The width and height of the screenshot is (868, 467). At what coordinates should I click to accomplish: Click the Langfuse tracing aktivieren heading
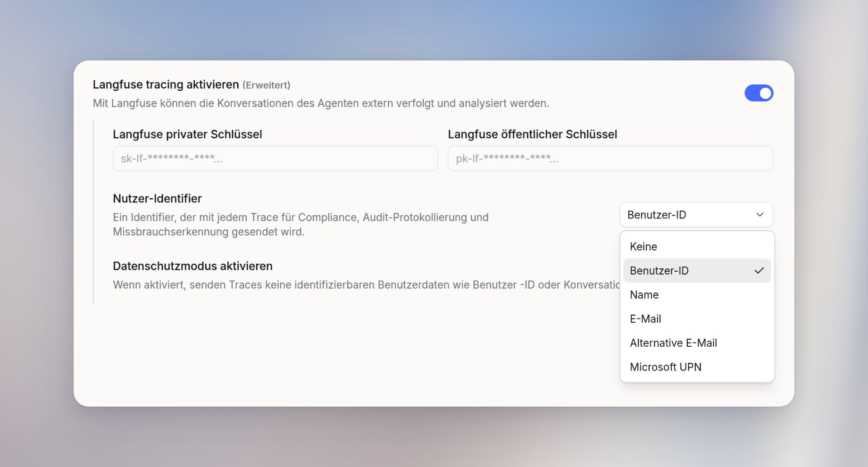tap(166, 84)
